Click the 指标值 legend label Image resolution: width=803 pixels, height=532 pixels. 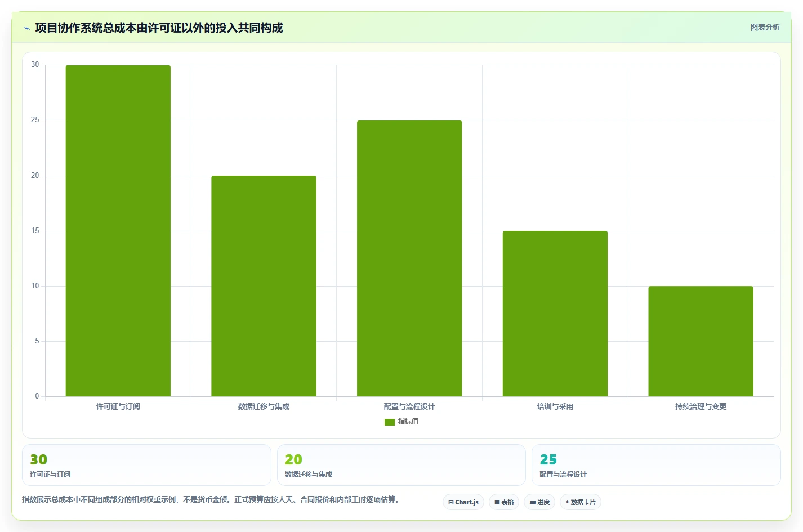click(408, 422)
